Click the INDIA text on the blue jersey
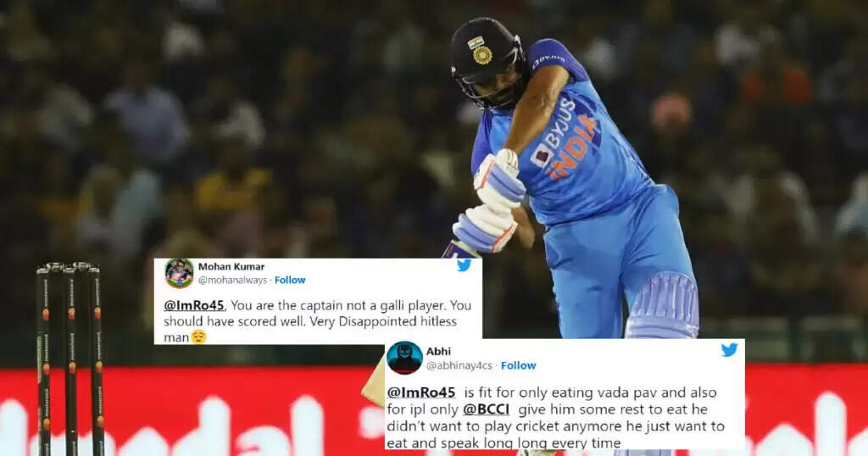 (575, 147)
